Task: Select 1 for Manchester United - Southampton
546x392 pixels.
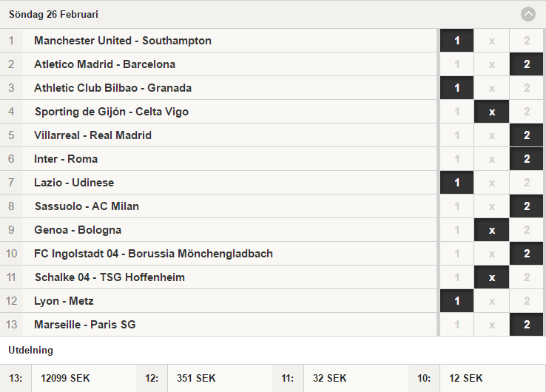Action: pos(456,41)
